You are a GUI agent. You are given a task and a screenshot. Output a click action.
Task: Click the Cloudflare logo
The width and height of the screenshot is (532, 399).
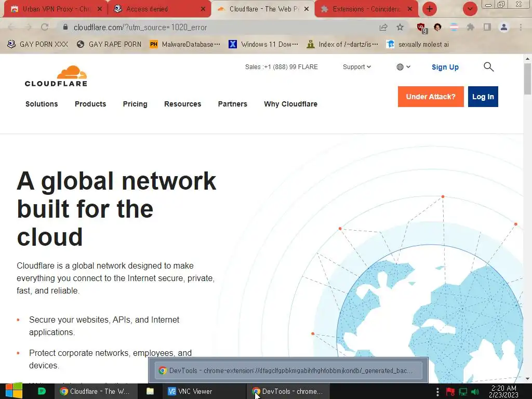pos(56,76)
